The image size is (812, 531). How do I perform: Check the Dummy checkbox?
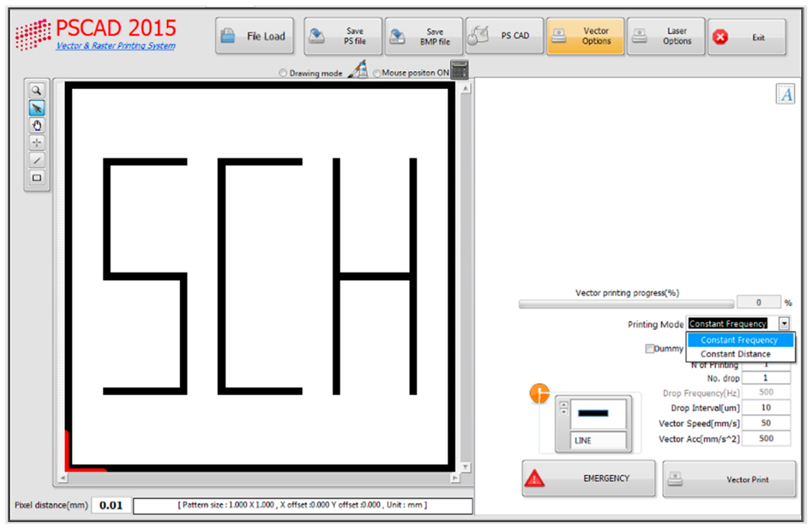point(649,349)
